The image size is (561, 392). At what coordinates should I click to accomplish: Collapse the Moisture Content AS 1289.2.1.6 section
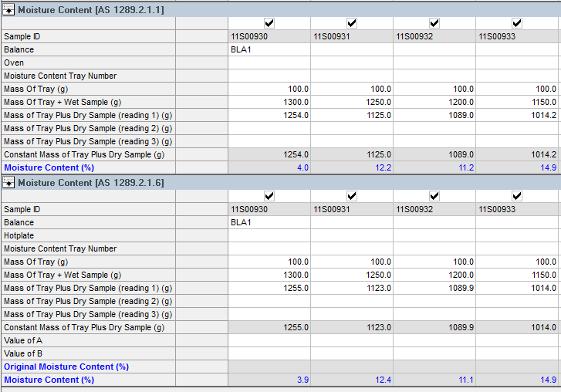[8, 182]
